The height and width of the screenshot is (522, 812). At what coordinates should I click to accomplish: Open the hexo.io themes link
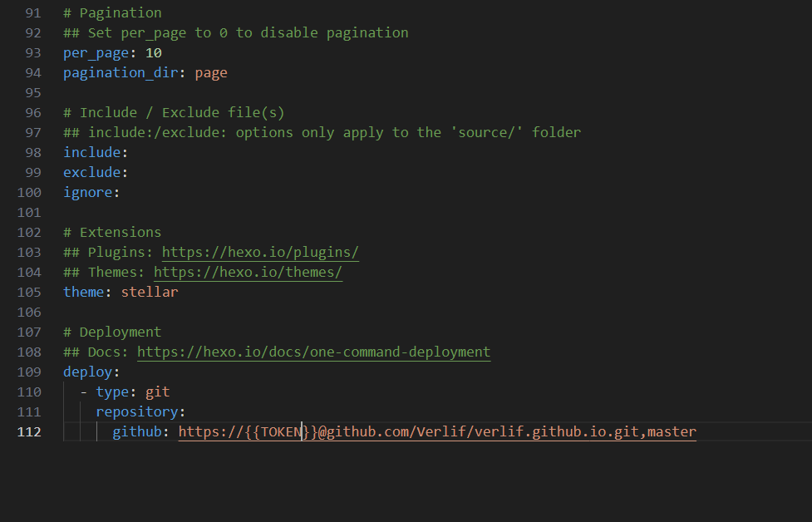coord(248,272)
